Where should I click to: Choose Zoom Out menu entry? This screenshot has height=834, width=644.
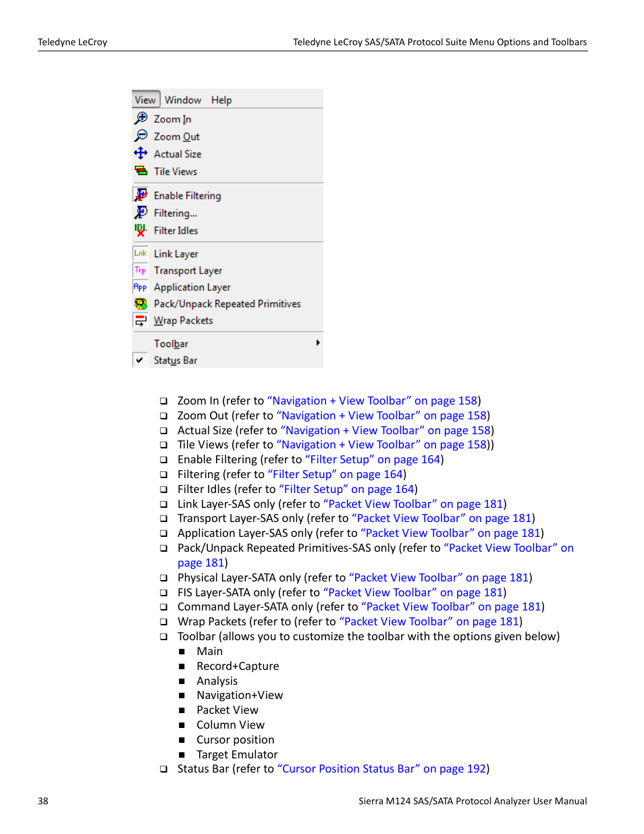177,136
